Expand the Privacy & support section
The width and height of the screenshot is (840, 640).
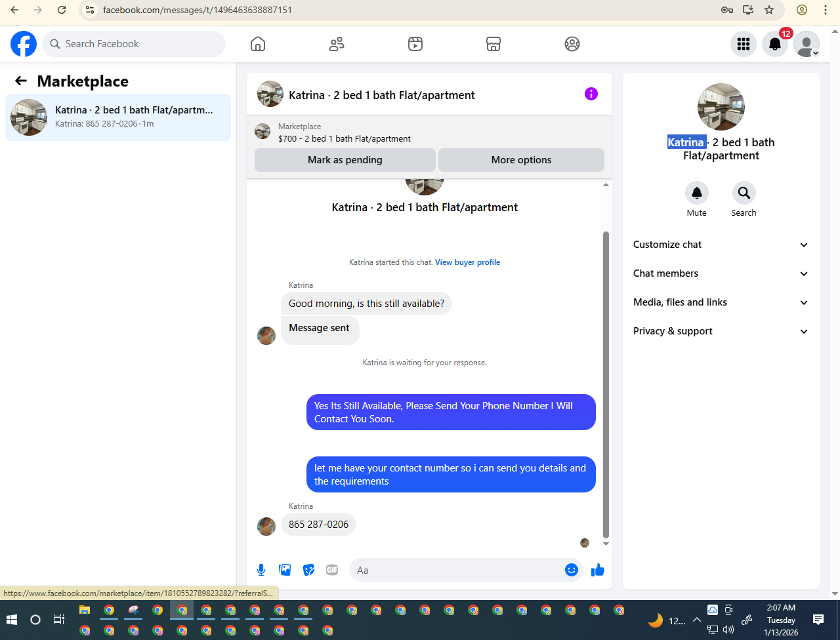(x=721, y=331)
